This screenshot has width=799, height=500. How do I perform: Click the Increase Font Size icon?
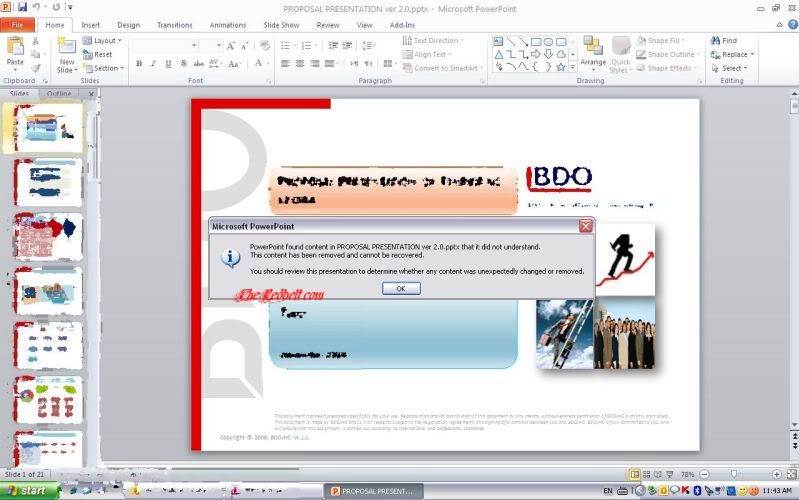click(x=231, y=46)
